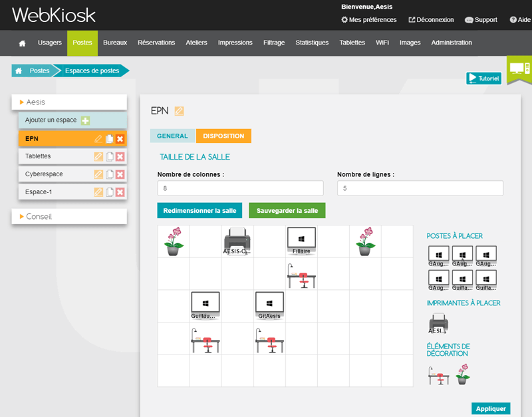Duplicate the EPN space with its copy icon

(109, 139)
